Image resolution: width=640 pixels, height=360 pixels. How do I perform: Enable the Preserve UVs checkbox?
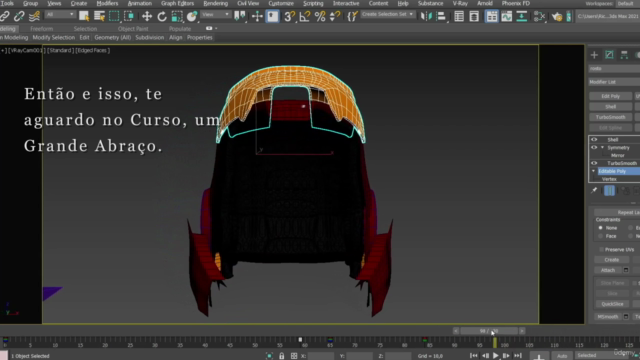point(601,249)
